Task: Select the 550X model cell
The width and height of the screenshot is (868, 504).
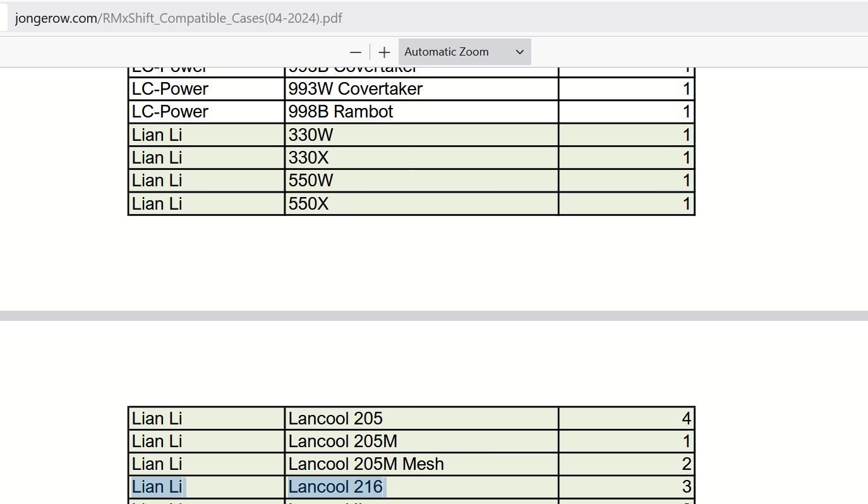Action: point(421,203)
